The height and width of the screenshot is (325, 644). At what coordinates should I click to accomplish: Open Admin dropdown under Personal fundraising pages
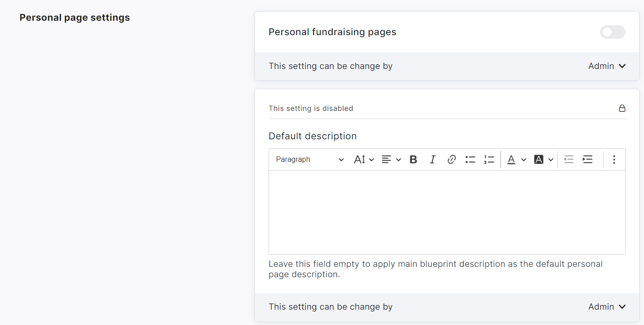click(x=607, y=66)
